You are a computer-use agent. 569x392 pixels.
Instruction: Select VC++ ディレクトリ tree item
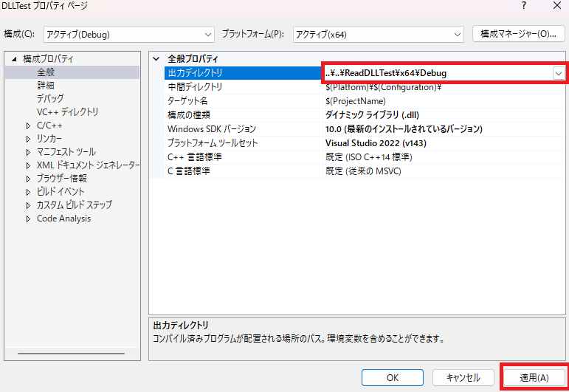(x=67, y=112)
